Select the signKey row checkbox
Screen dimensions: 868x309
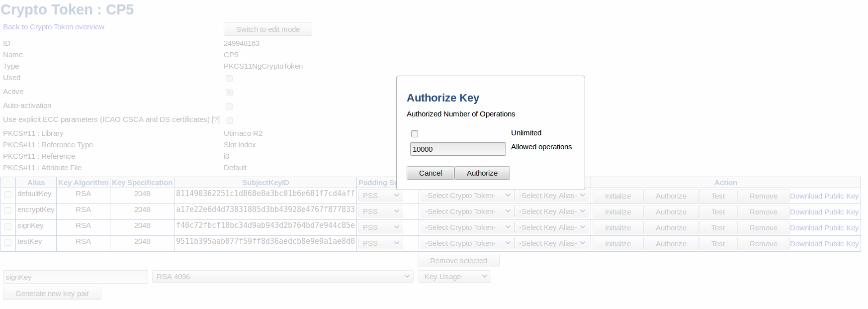point(8,226)
